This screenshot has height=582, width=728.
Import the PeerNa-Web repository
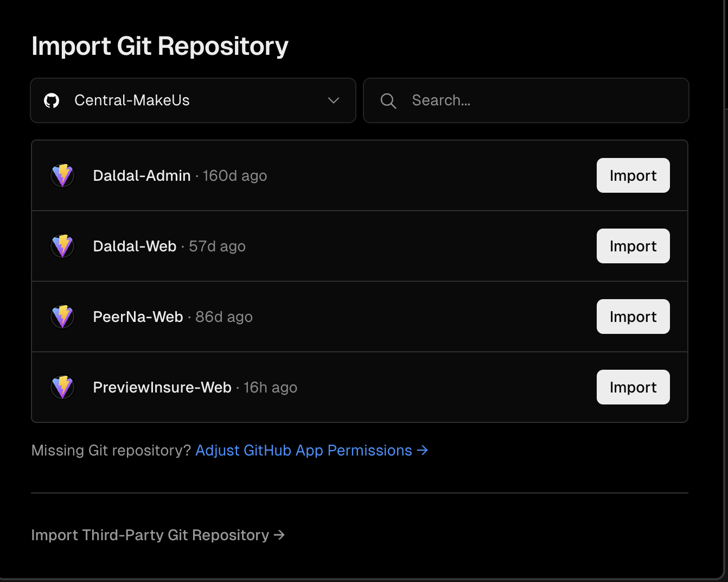633,317
